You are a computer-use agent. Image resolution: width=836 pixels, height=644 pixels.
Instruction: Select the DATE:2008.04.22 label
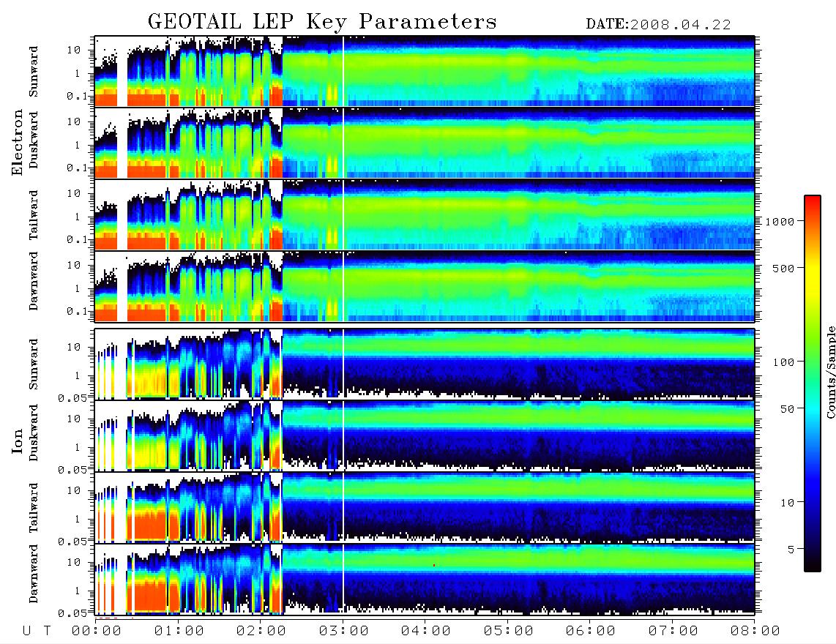tap(658, 25)
